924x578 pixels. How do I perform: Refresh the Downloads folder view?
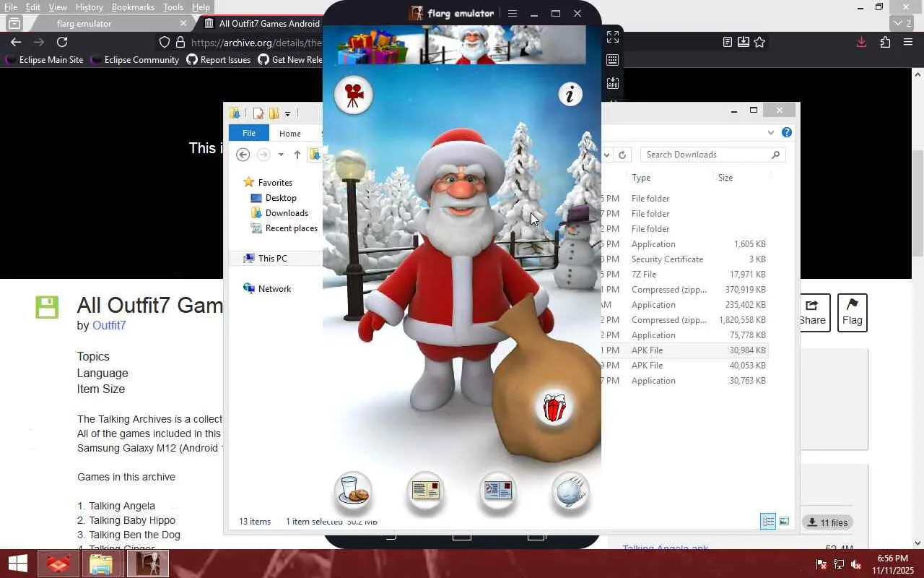pos(622,155)
